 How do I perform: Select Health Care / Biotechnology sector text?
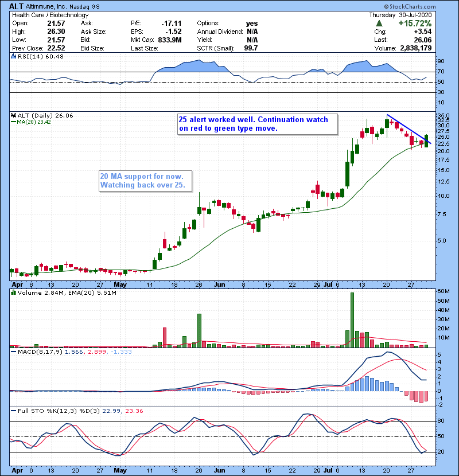pyautogui.click(x=50, y=15)
